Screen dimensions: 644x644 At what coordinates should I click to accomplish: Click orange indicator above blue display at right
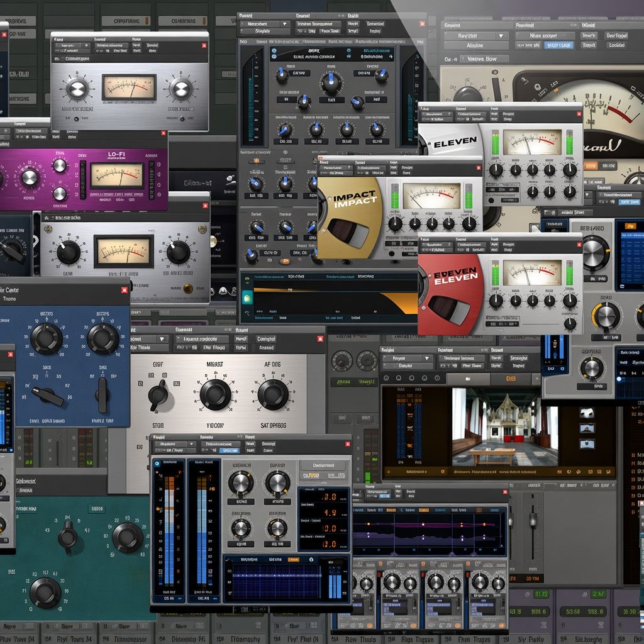630,226
